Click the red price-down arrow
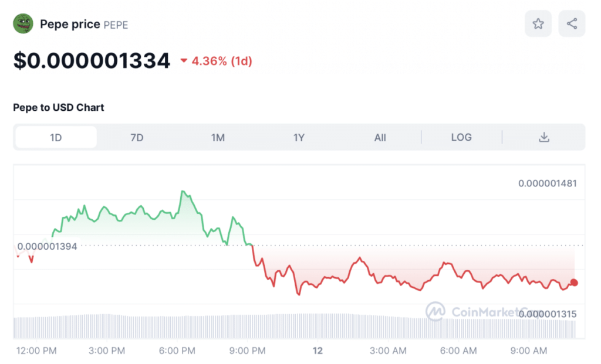Viewport: 601px width, 364px height. [184, 61]
